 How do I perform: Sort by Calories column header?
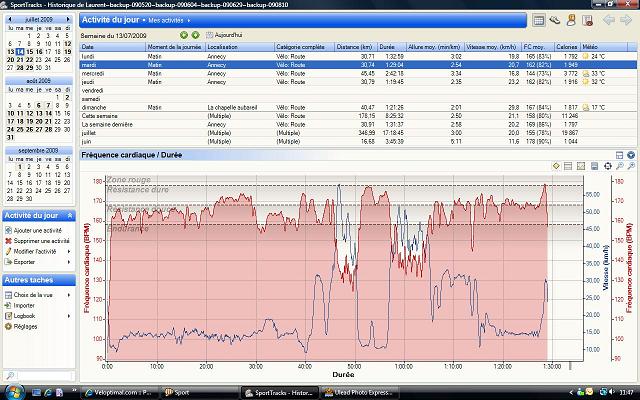click(x=567, y=47)
